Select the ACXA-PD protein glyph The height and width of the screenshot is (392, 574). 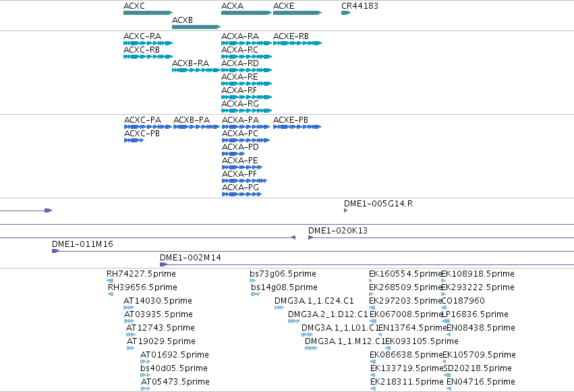233,154
